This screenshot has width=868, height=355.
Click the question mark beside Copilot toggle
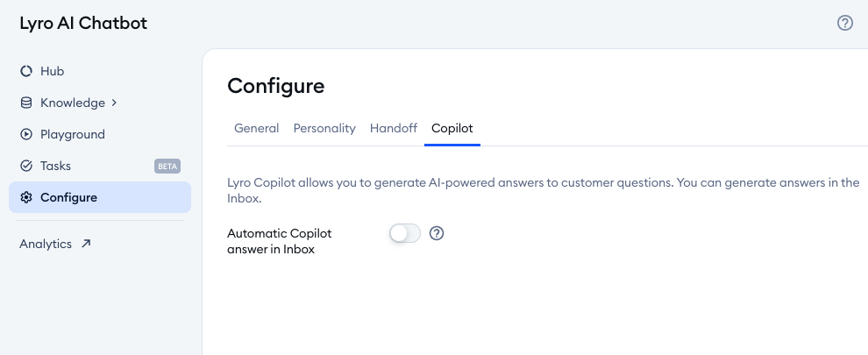[x=437, y=233]
